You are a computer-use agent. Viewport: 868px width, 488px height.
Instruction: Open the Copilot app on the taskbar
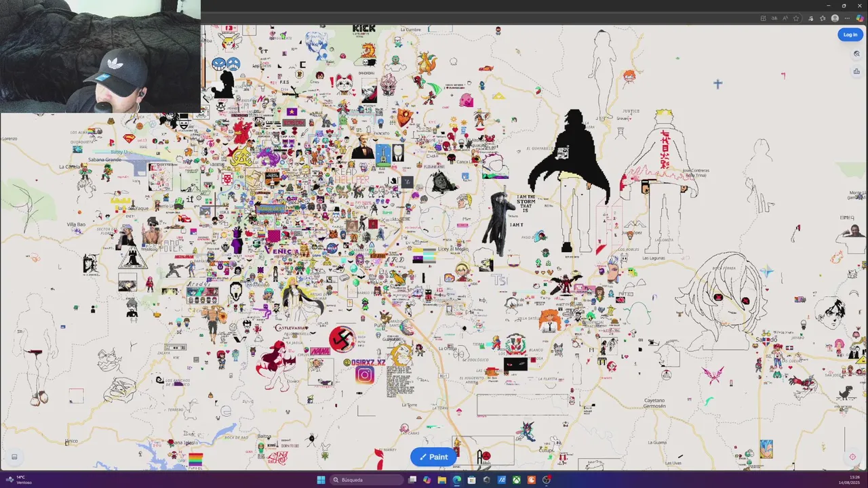tap(427, 480)
